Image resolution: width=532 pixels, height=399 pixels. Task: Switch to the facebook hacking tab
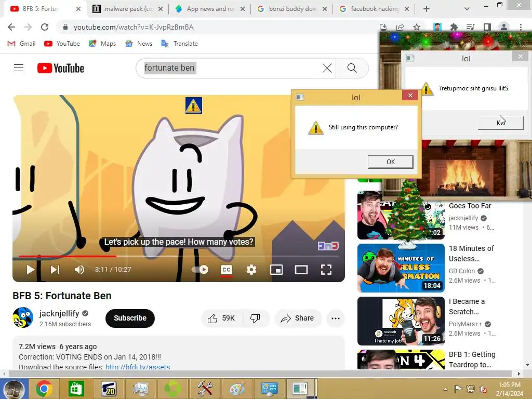click(374, 9)
